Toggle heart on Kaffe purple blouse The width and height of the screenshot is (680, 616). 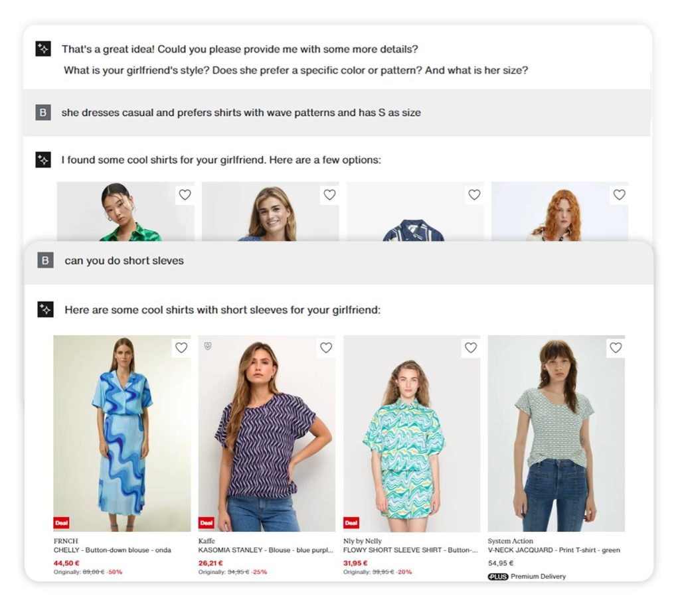(x=326, y=348)
